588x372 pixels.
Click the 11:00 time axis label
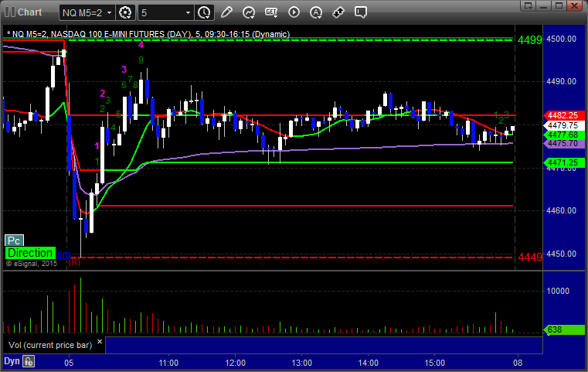click(168, 363)
